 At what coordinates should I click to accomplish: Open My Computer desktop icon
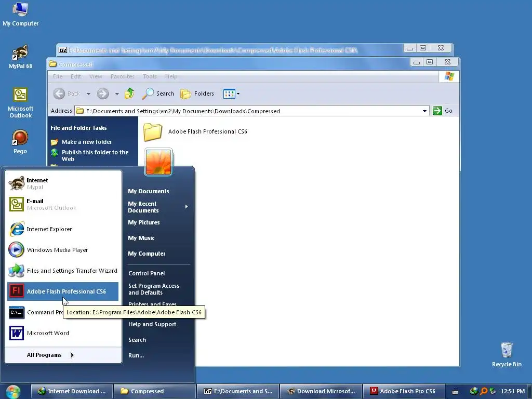[20, 14]
